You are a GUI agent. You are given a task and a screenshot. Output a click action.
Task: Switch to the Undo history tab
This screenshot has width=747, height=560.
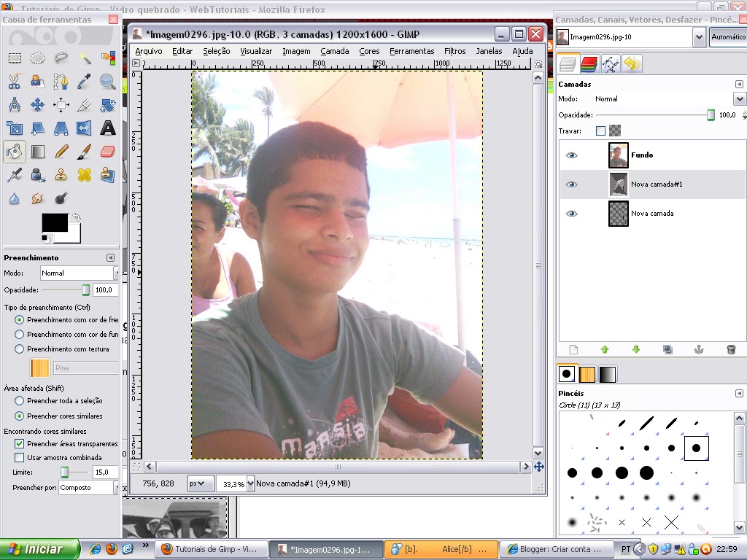632,64
